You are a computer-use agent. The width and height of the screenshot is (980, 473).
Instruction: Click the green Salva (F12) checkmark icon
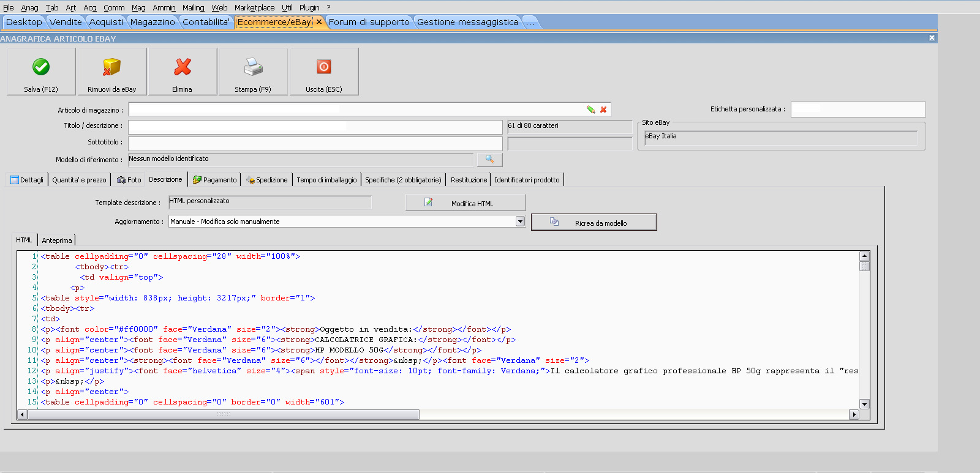[41, 67]
